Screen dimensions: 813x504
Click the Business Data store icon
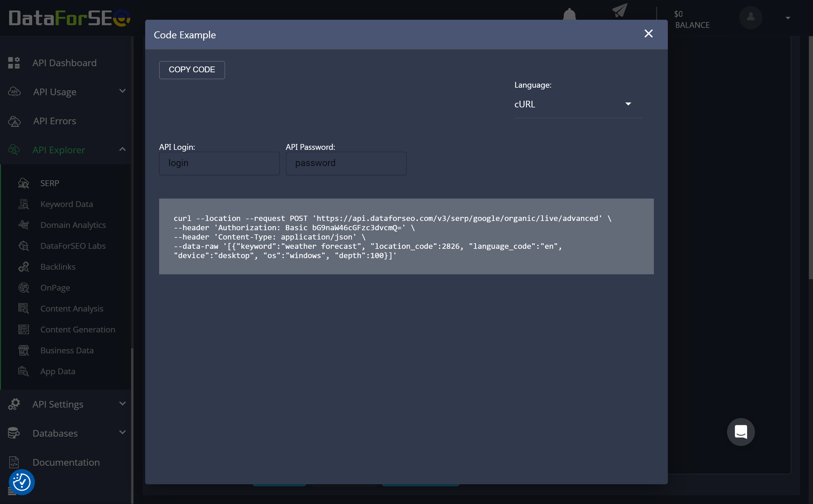coord(24,351)
